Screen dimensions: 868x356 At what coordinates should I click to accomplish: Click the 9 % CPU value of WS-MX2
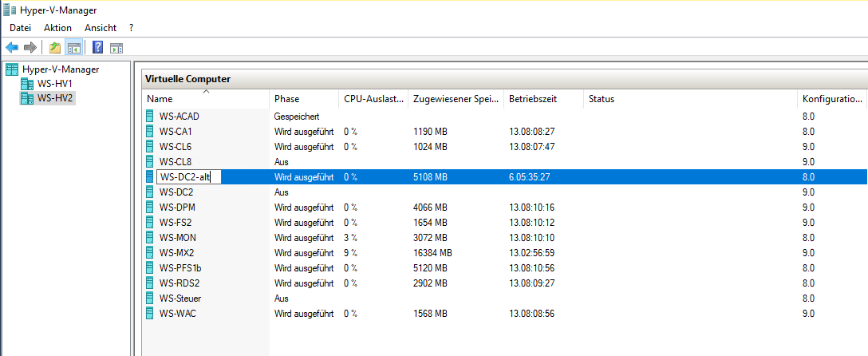(x=350, y=252)
